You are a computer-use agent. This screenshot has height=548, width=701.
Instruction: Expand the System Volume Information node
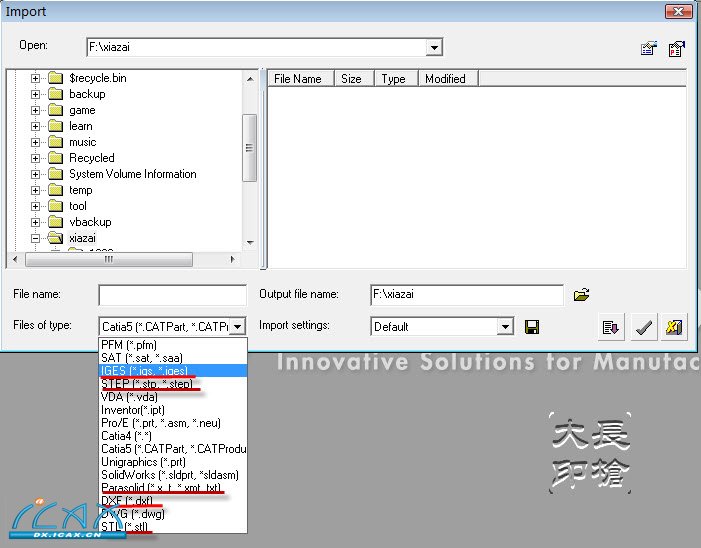coord(35,174)
